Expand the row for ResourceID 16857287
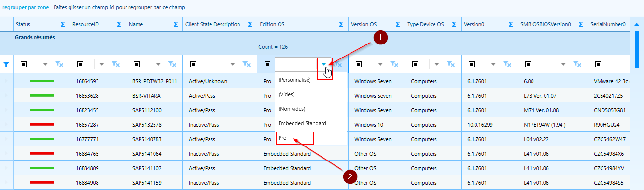The height and width of the screenshot is (190, 644). (x=6, y=124)
